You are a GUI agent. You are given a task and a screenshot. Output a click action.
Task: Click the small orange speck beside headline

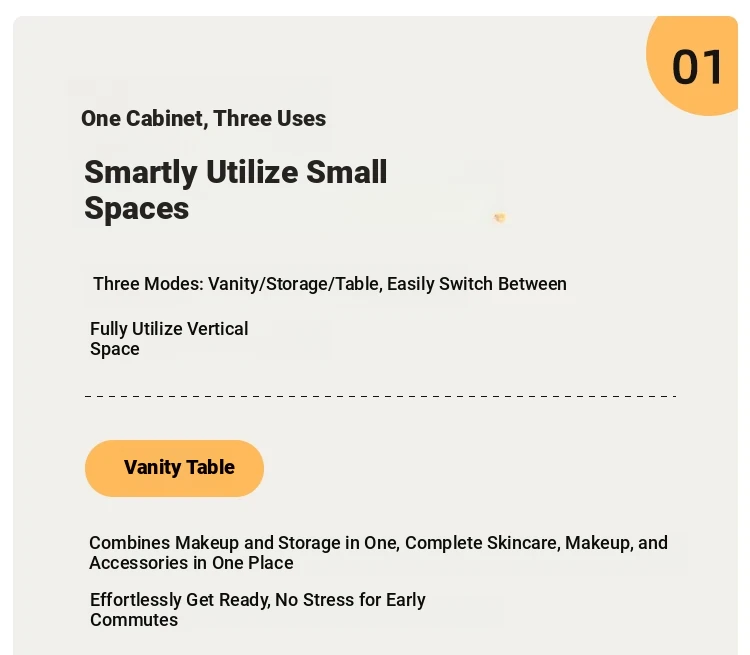pos(500,218)
